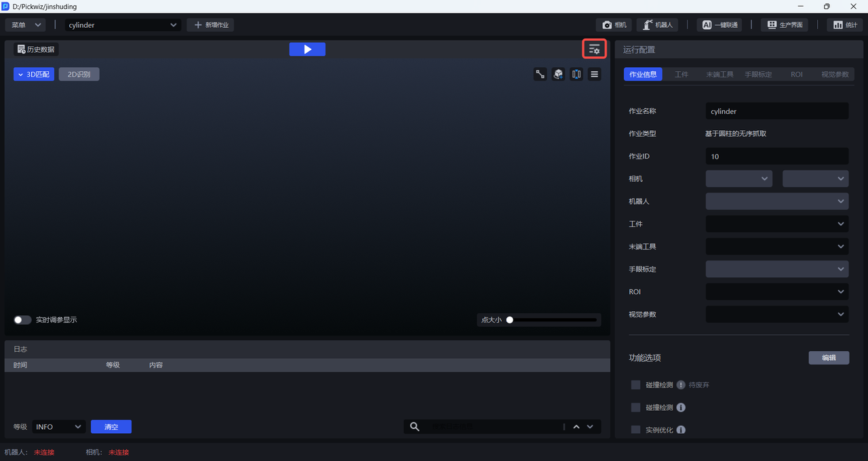Switch to the 手眼标定 tab

click(x=757, y=75)
